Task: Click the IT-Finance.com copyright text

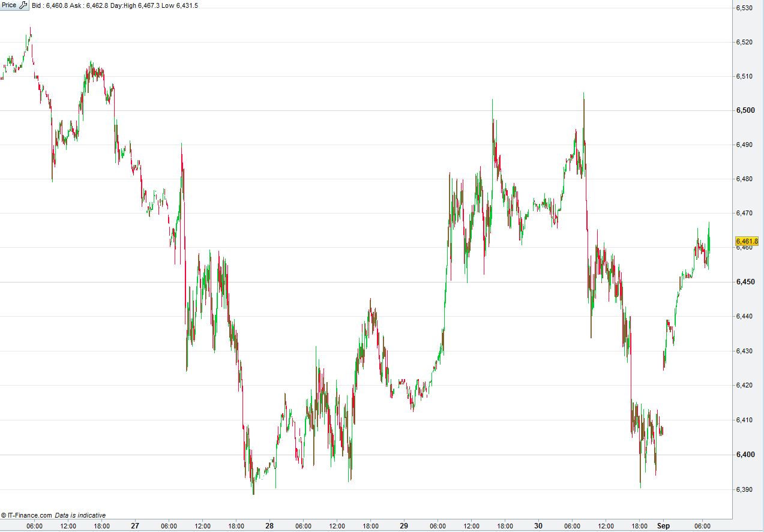Action: point(26,515)
